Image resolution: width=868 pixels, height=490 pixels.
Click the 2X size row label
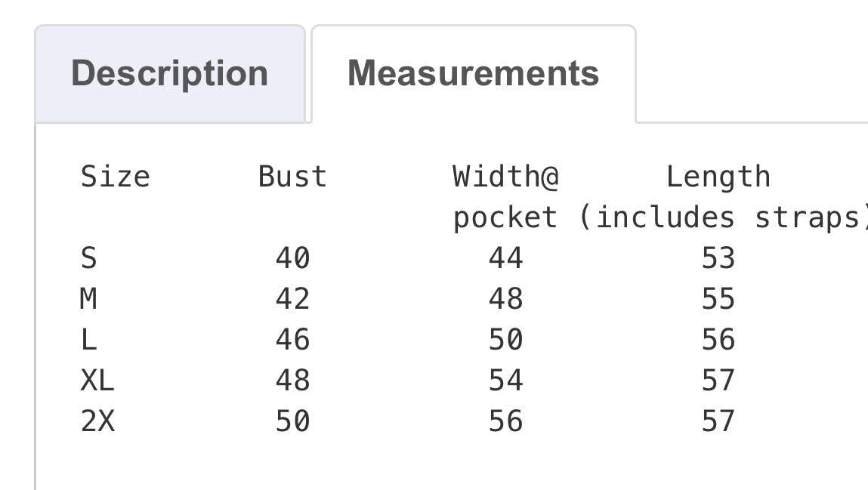point(97,421)
